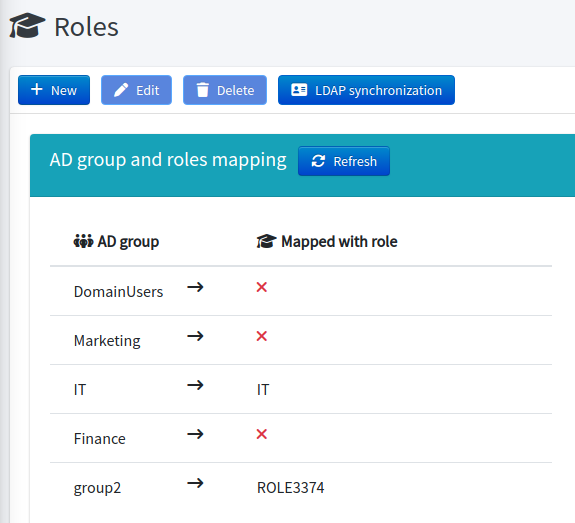Click the red X for DomainUsers mapping
575x523 pixels.
point(261,287)
